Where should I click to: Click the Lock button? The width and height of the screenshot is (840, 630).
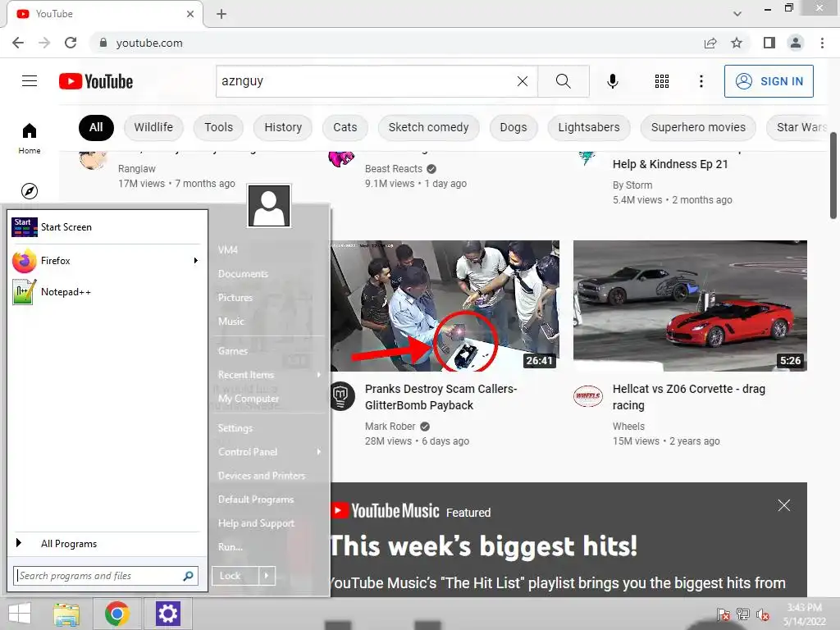(x=235, y=576)
